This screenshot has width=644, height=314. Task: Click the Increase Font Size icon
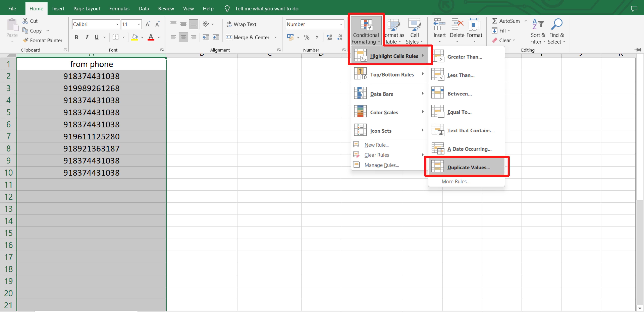coord(148,24)
